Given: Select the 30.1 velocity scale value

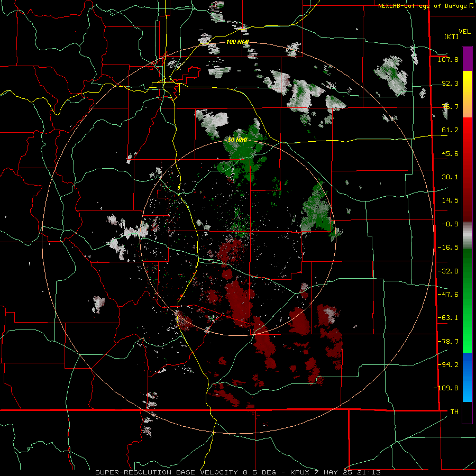Looking at the screenshot, I should (450, 177).
